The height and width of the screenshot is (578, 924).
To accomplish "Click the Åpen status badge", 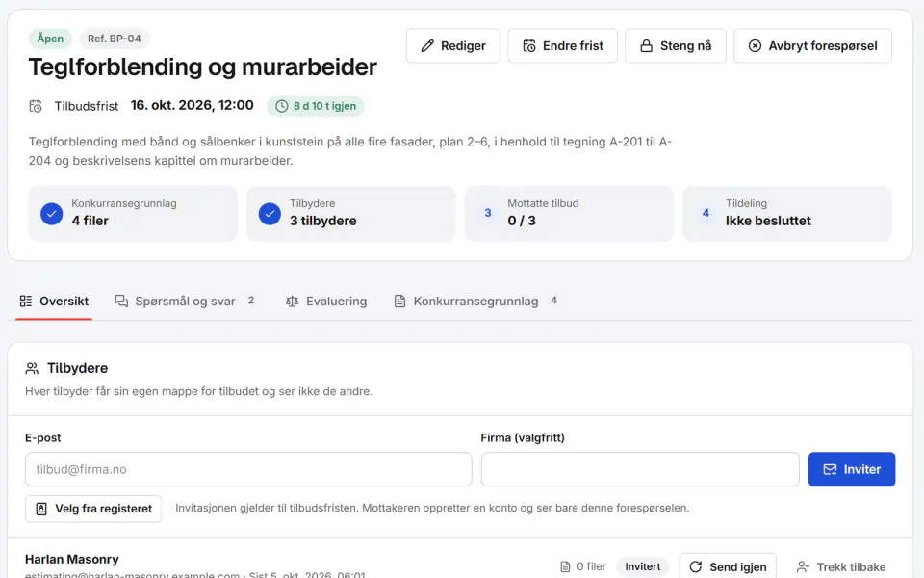I will coord(50,39).
